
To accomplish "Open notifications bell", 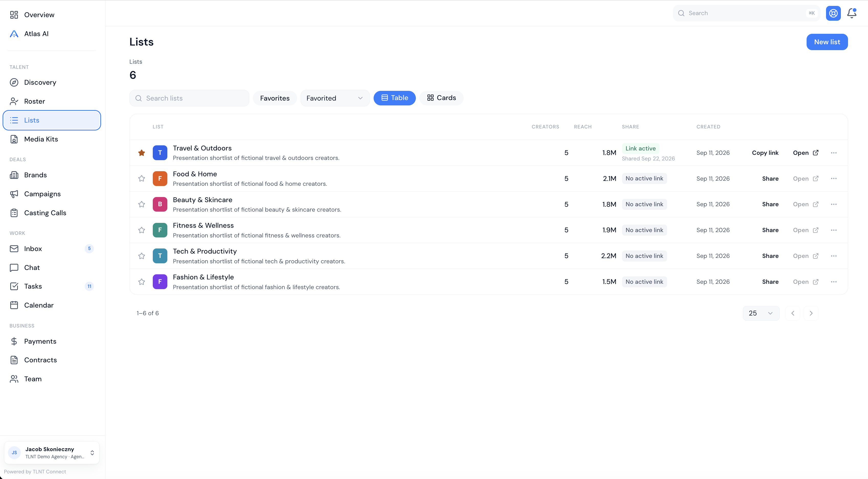I will click(x=852, y=13).
